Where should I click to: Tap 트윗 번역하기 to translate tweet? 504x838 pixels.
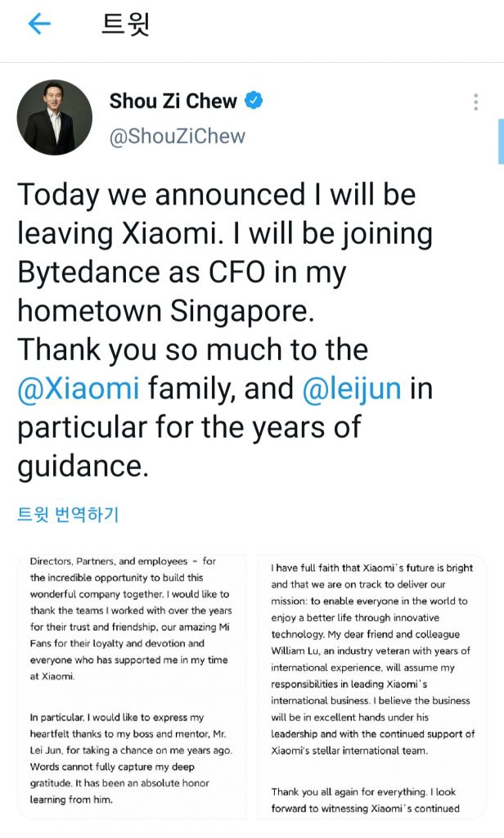(x=68, y=515)
